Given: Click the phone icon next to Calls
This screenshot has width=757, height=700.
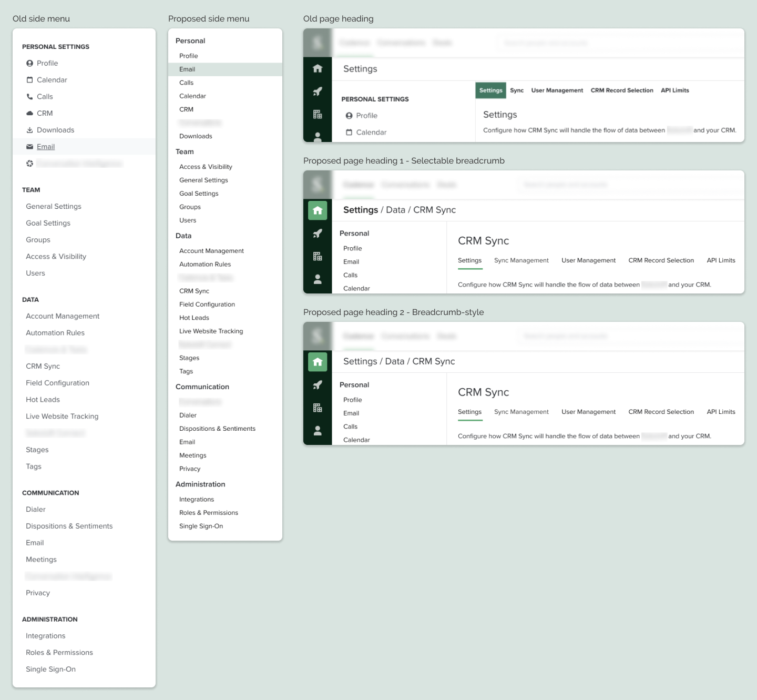Looking at the screenshot, I should (x=29, y=96).
